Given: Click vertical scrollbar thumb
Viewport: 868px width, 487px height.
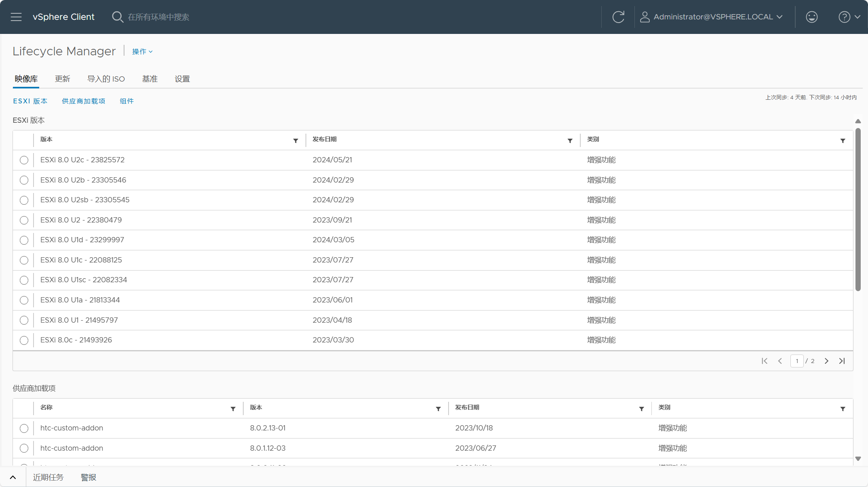Looking at the screenshot, I should click(x=858, y=210).
